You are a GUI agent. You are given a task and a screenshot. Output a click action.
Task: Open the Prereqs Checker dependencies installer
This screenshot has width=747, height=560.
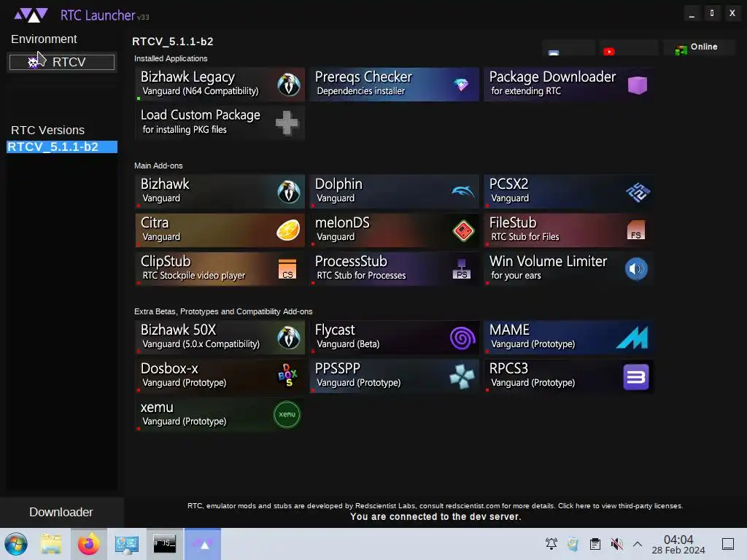point(394,85)
